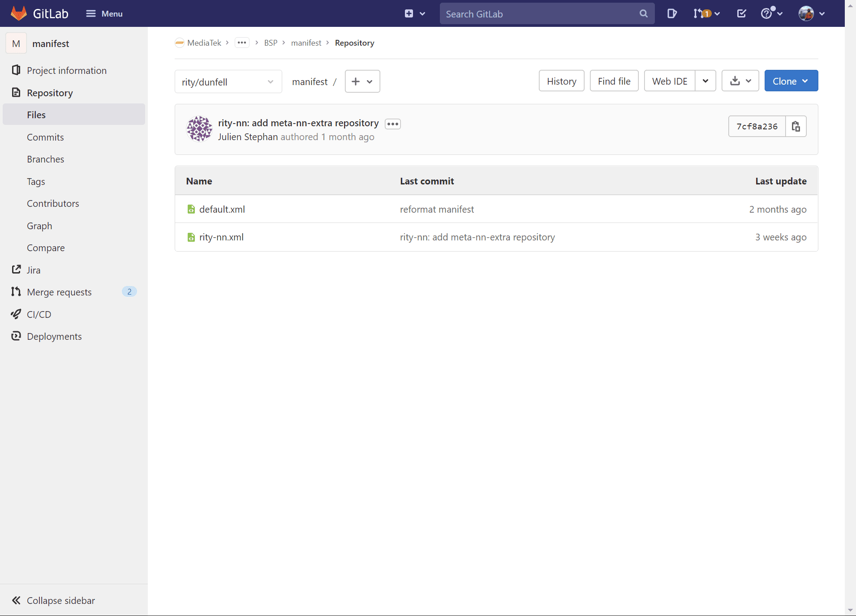Click the CI/CD rocket icon
856x616 pixels.
16,314
